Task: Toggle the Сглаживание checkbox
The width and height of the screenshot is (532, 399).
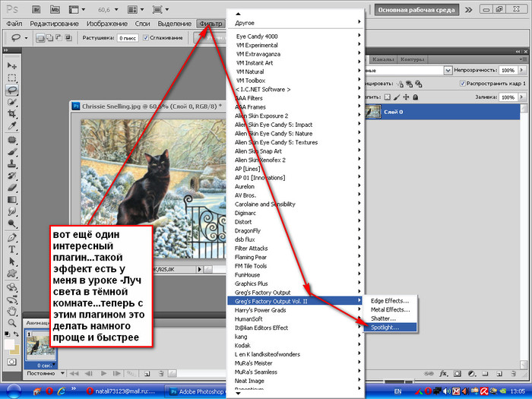Action: click(146, 38)
